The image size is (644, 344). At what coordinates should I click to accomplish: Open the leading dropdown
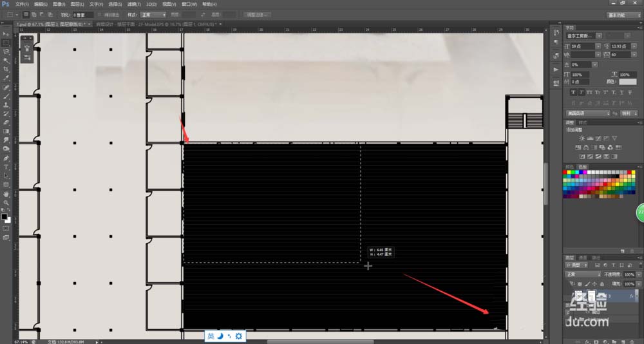coord(634,46)
